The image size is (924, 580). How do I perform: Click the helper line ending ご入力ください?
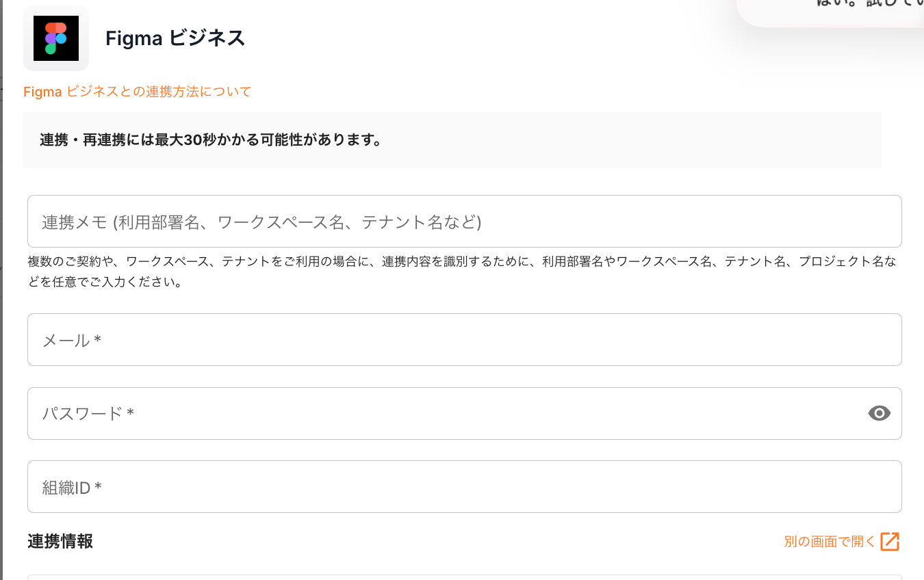(105, 282)
